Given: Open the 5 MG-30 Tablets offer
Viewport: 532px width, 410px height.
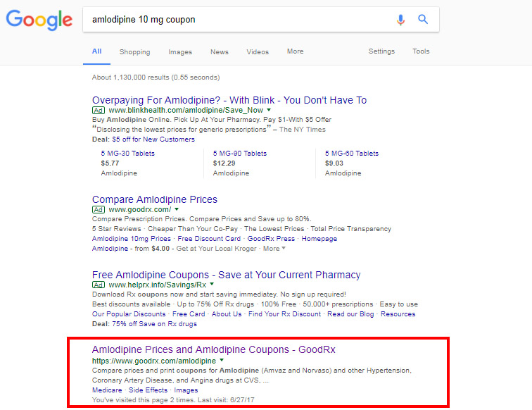Looking at the screenshot, I should coord(127,153).
